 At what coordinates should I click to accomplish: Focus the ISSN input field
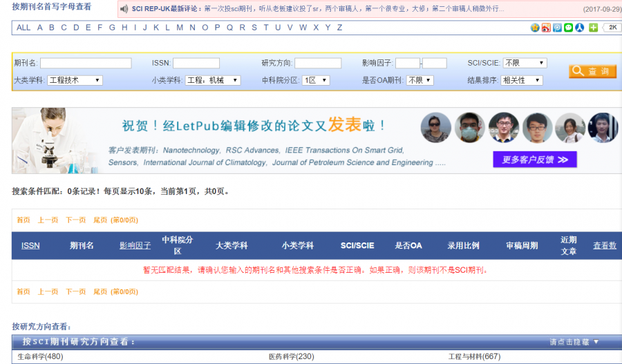pyautogui.click(x=196, y=63)
